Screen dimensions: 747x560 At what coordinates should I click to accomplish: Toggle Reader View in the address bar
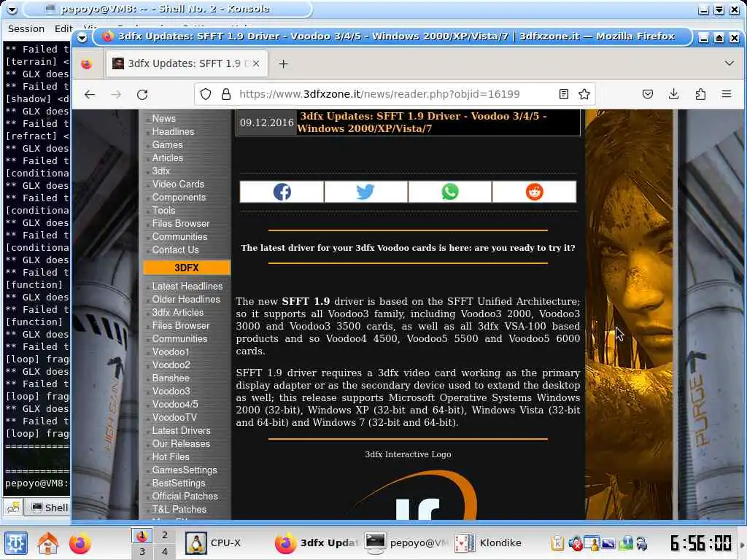tap(564, 94)
